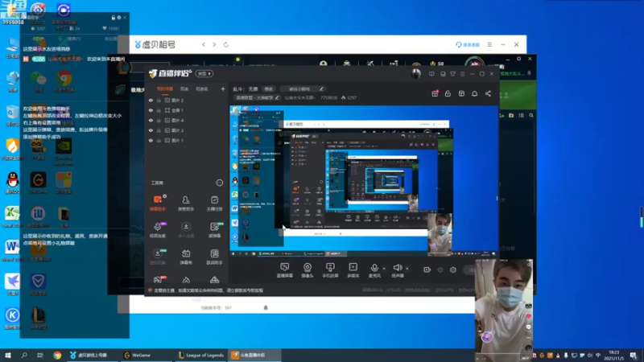Add 手机投屏 phone casting source
The height and width of the screenshot is (362, 644).
pos(330,270)
